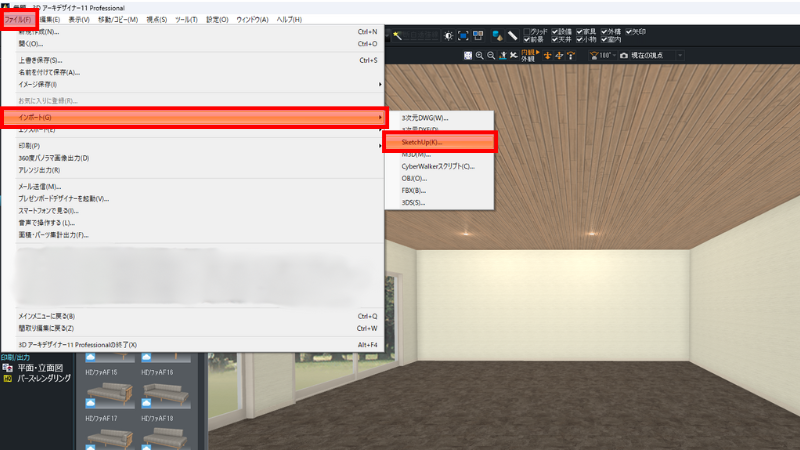Image resolution: width=800 pixels, height=450 pixels.
Task: Uncheck the 設備 checkbox
Action: (555, 32)
